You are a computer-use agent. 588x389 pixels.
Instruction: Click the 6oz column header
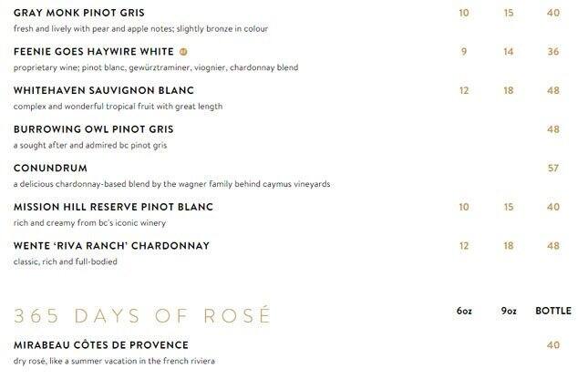point(464,312)
